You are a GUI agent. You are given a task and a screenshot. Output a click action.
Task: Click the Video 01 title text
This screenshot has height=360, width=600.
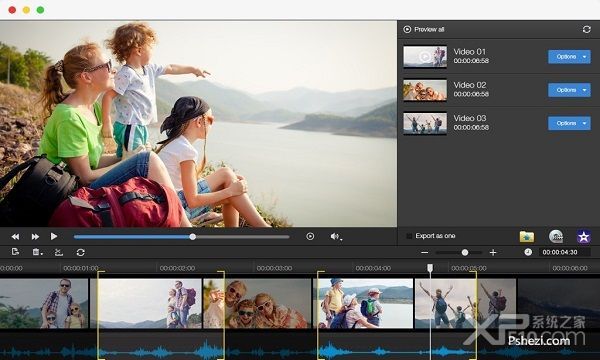point(470,51)
